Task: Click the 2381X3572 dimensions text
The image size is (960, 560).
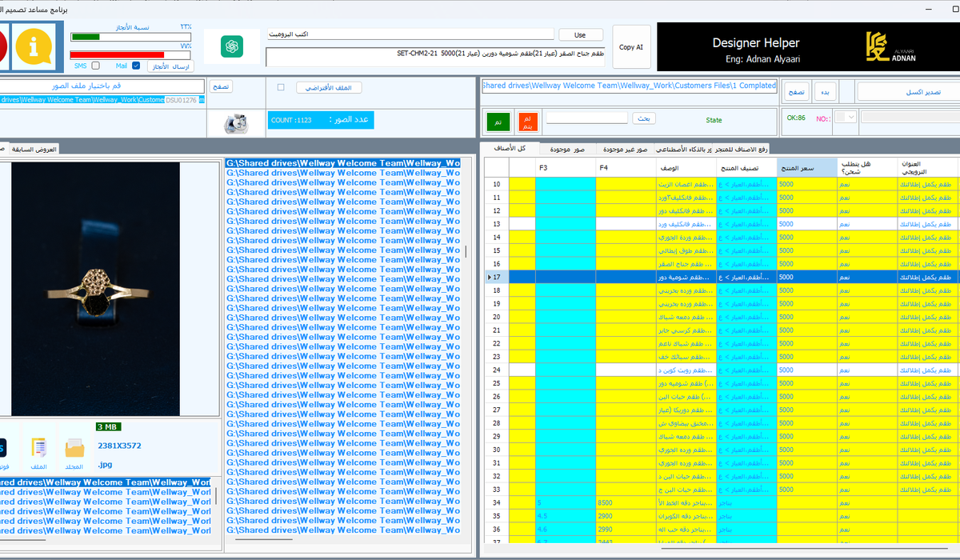Action: point(119,446)
